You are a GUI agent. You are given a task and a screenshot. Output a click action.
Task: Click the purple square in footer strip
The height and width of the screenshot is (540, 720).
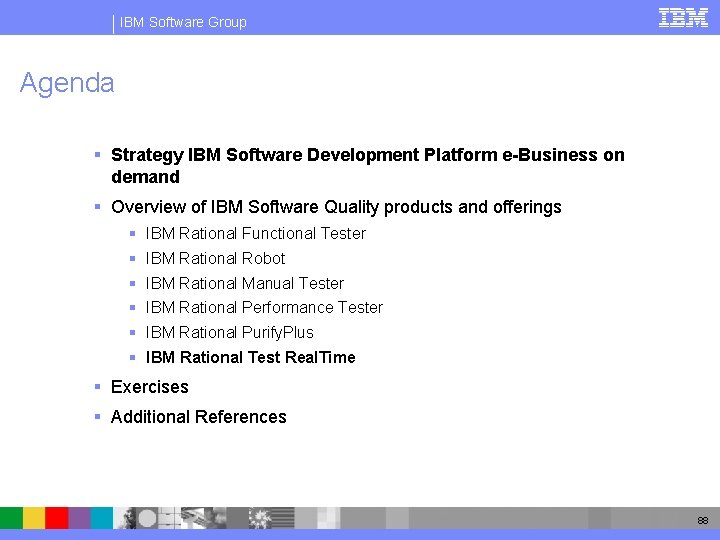tap(79, 518)
